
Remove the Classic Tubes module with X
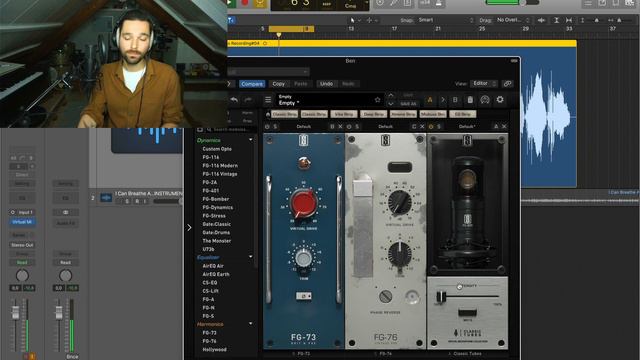click(504, 127)
